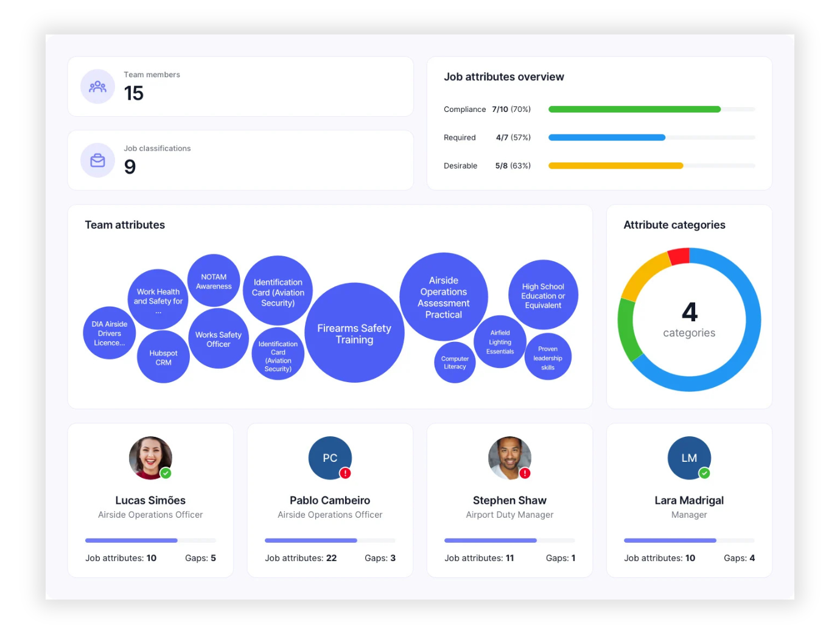This screenshot has width=840, height=634.
Task: Click Lucas Simões Gaps: 5 text
Action: click(x=200, y=558)
